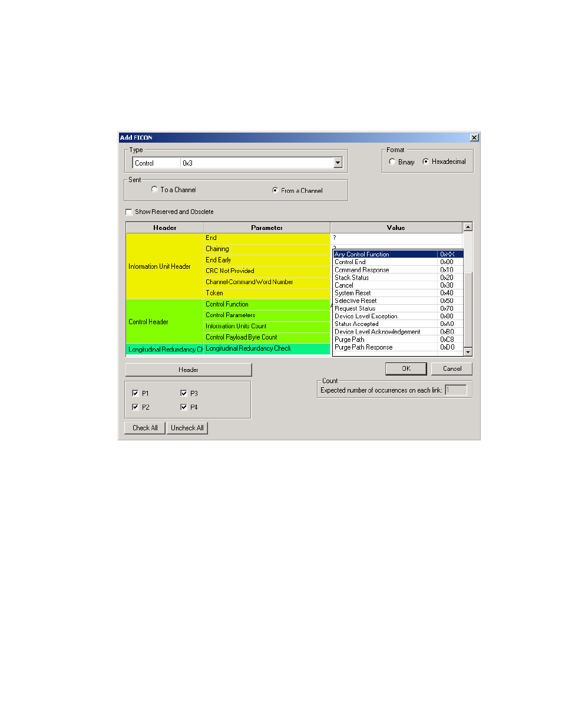Choose the To a Channel option
The height and width of the screenshot is (728, 562).
coord(154,189)
